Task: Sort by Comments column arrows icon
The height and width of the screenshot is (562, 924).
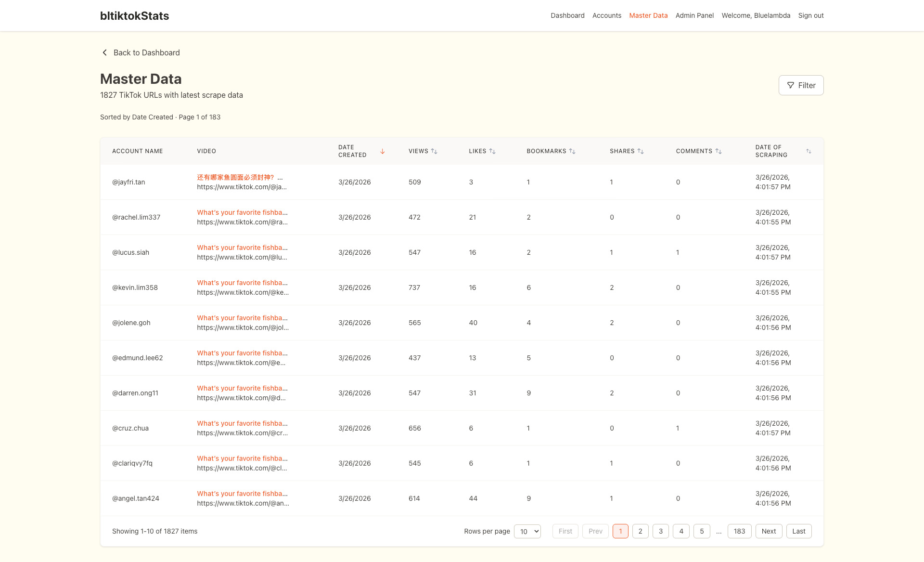Action: tap(719, 151)
